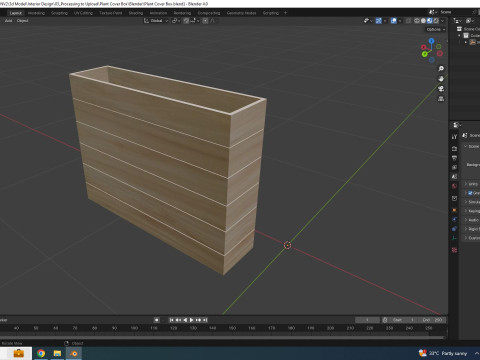Click the 3D cursor at world origin
This screenshot has width=480, height=360.
click(287, 245)
